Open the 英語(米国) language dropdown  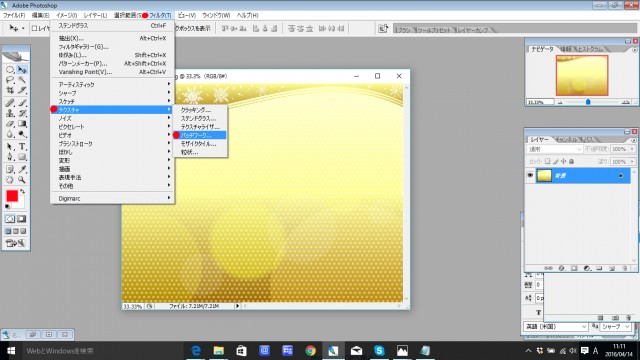[556, 327]
